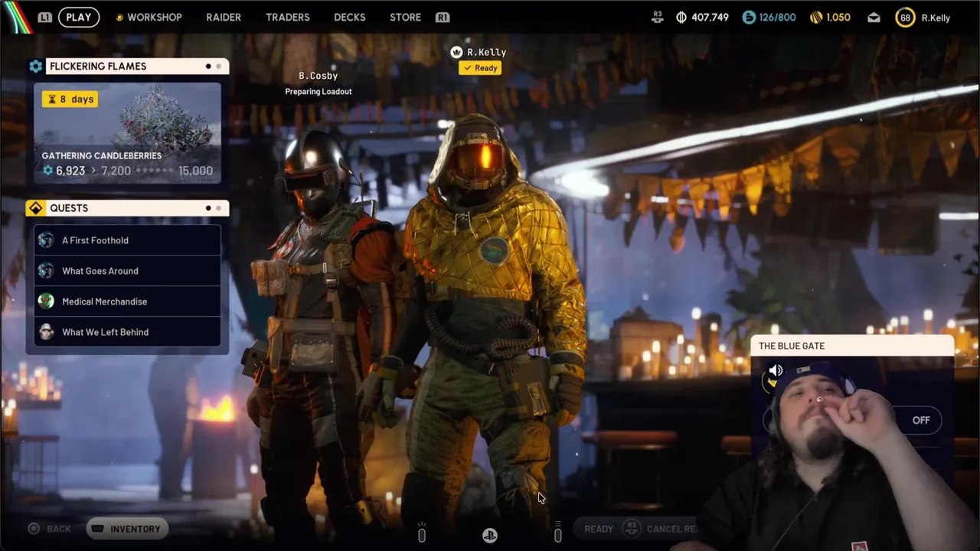The width and height of the screenshot is (980, 551).
Task: Open the mail inbox envelope icon
Action: (x=874, y=18)
